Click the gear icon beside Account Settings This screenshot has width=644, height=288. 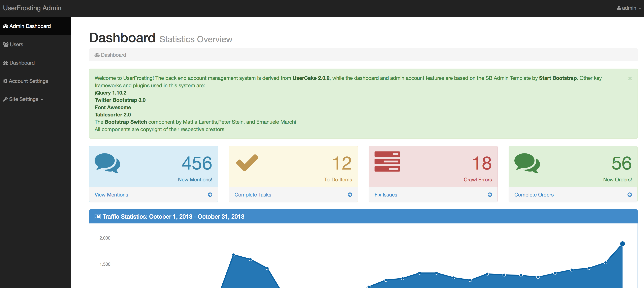(5, 81)
